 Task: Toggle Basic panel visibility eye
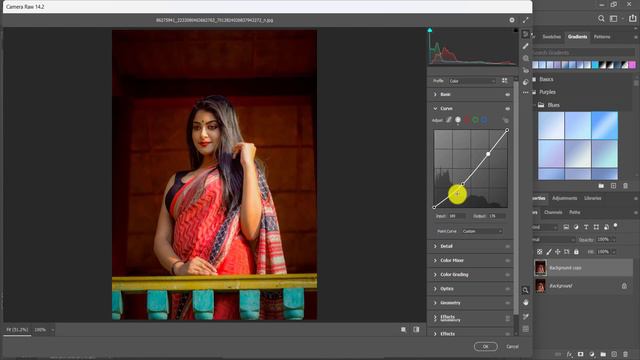click(x=508, y=94)
